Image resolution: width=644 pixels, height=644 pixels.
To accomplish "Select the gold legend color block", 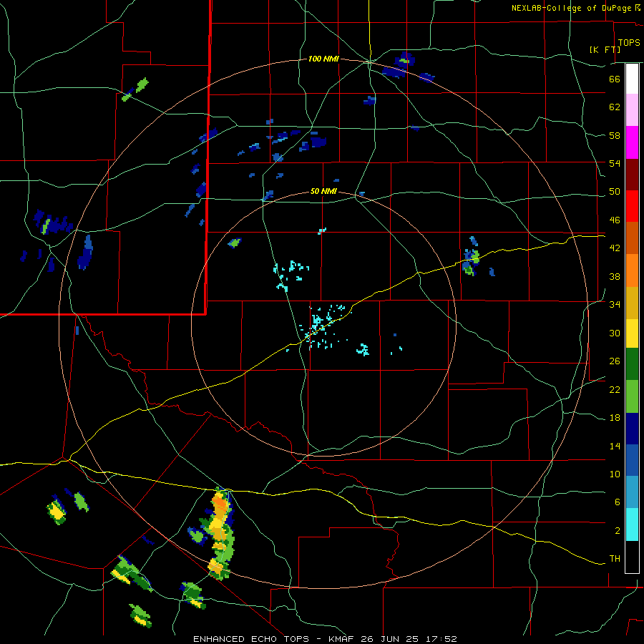I will point(632,303).
